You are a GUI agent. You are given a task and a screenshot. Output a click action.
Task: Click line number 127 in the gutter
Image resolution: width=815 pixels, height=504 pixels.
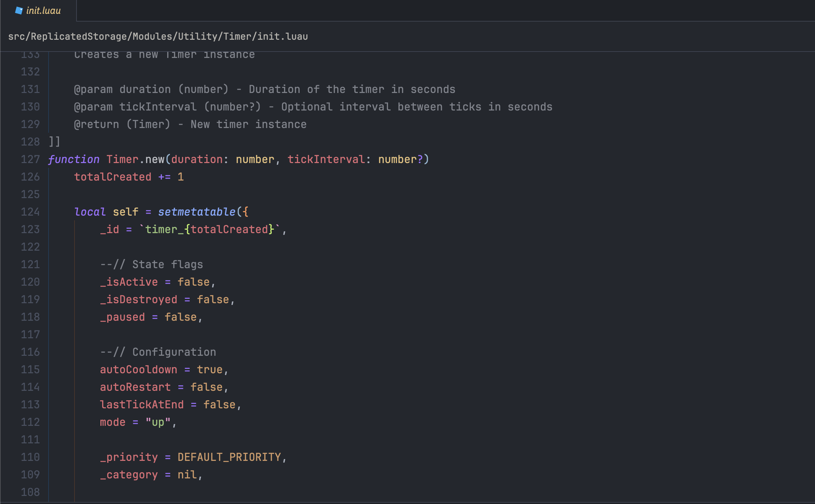[30, 159]
